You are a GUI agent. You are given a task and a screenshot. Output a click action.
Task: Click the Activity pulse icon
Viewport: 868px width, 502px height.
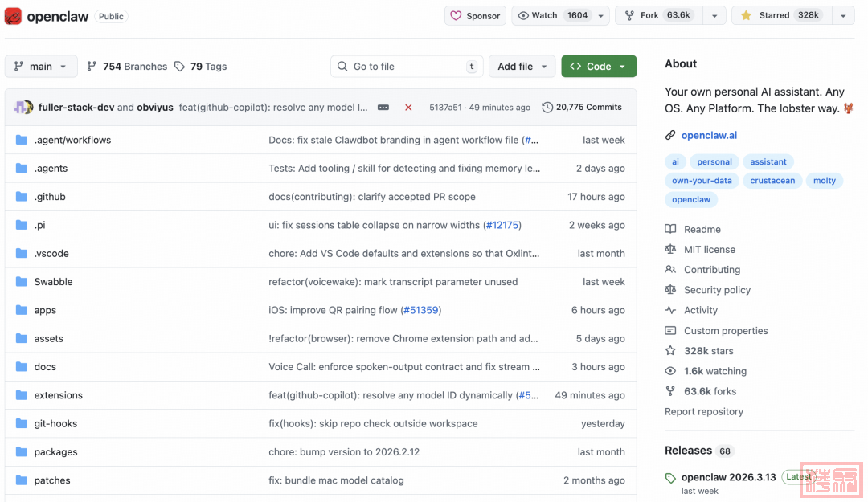tap(670, 310)
